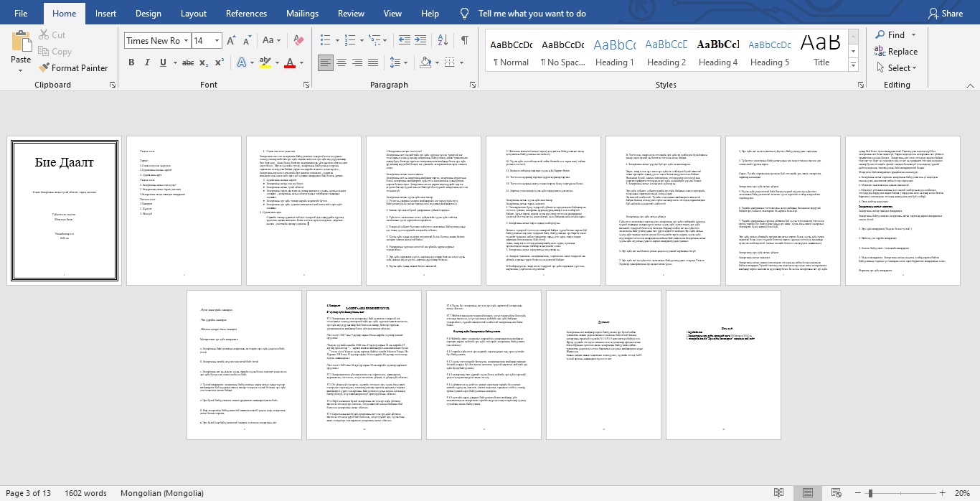The height and width of the screenshot is (501, 980).
Task: Expand the Change Case menu
Action: (x=272, y=41)
